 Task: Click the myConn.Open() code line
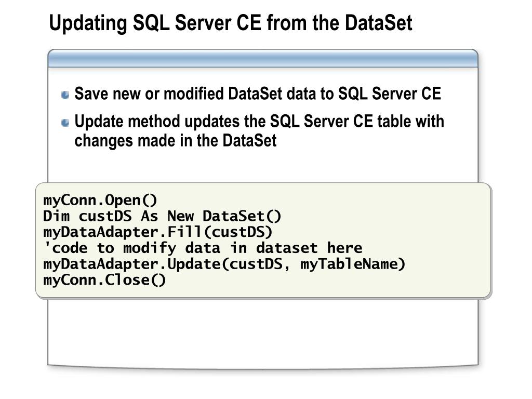(100, 200)
